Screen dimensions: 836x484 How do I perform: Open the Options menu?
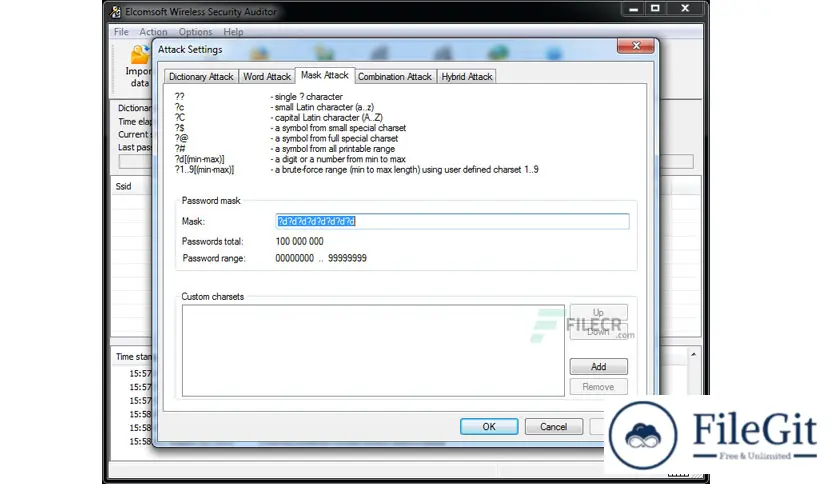click(x=195, y=32)
